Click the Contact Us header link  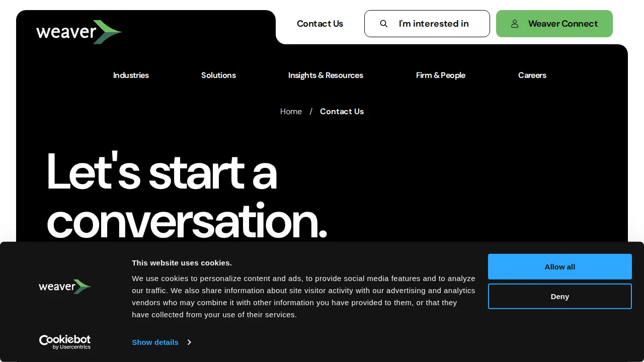click(320, 24)
